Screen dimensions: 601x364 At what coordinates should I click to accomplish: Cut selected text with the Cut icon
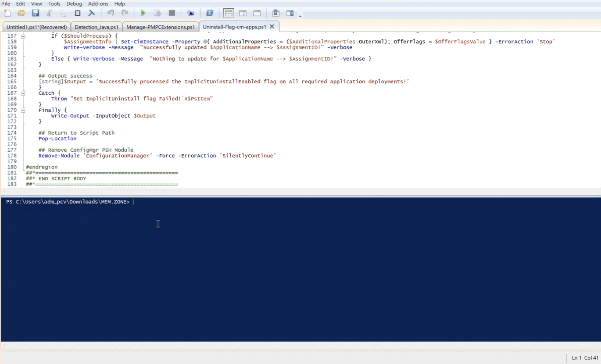(x=49, y=13)
